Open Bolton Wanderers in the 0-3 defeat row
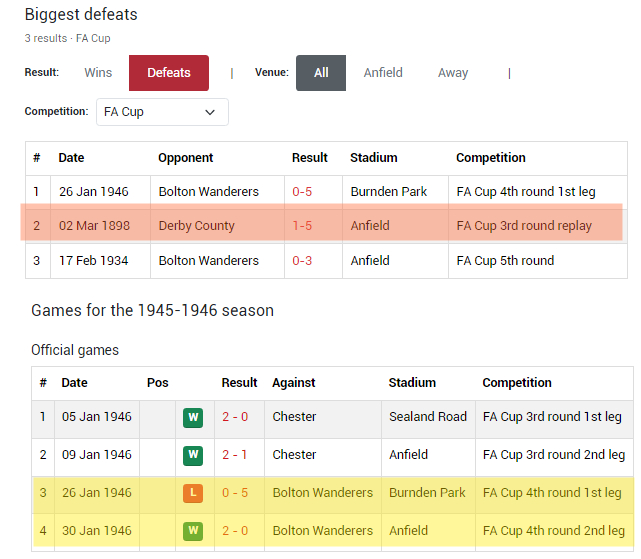 (208, 260)
